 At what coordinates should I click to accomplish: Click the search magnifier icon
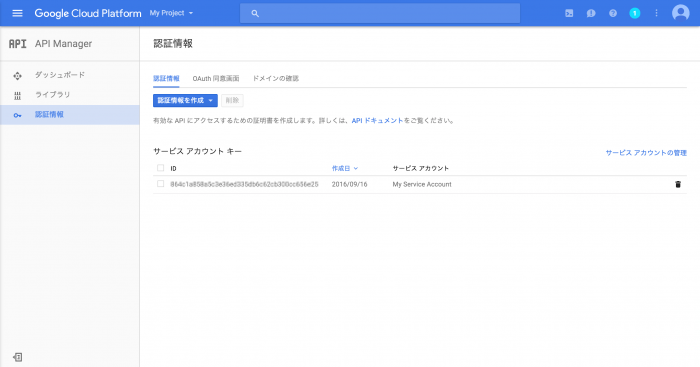(255, 13)
